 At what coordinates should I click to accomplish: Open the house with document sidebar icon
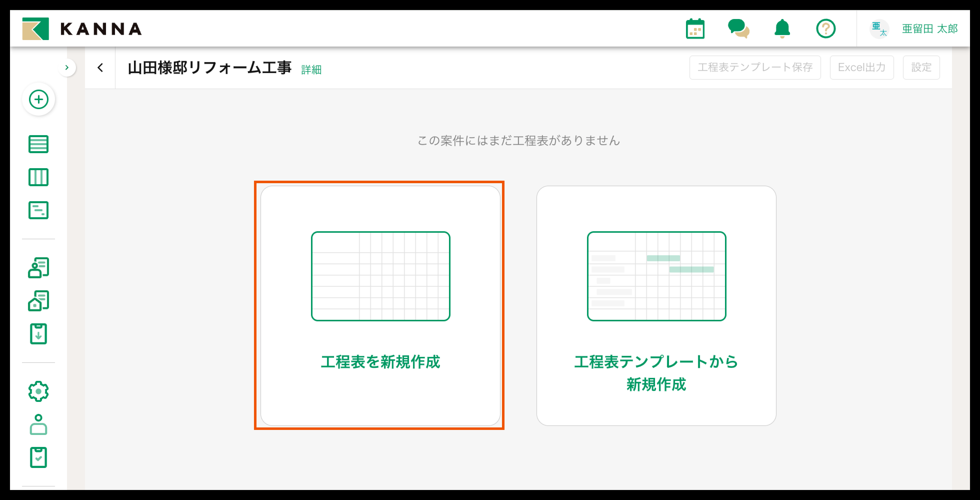[x=38, y=301]
